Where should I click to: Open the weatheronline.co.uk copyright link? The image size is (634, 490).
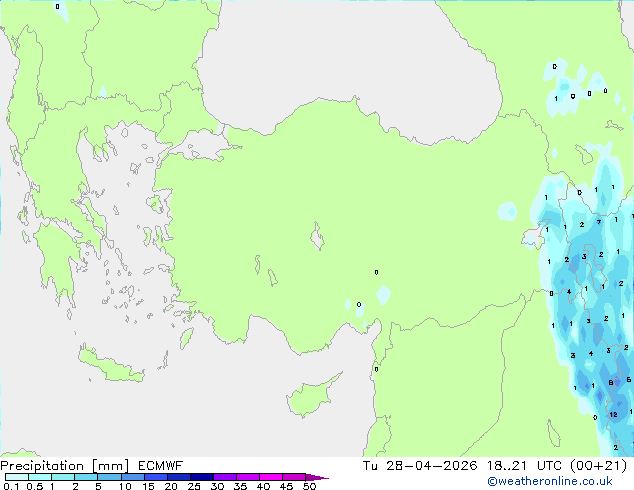coord(549,481)
